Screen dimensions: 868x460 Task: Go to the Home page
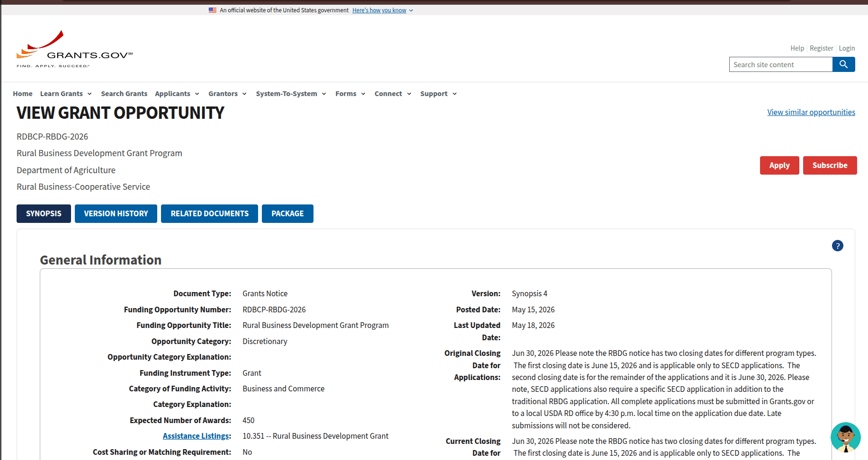pyautogui.click(x=23, y=94)
